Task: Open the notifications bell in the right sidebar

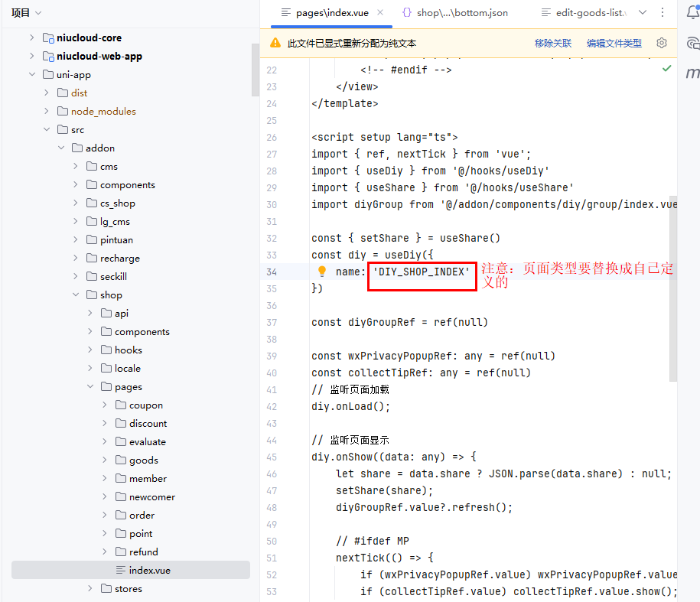Action: pos(692,11)
